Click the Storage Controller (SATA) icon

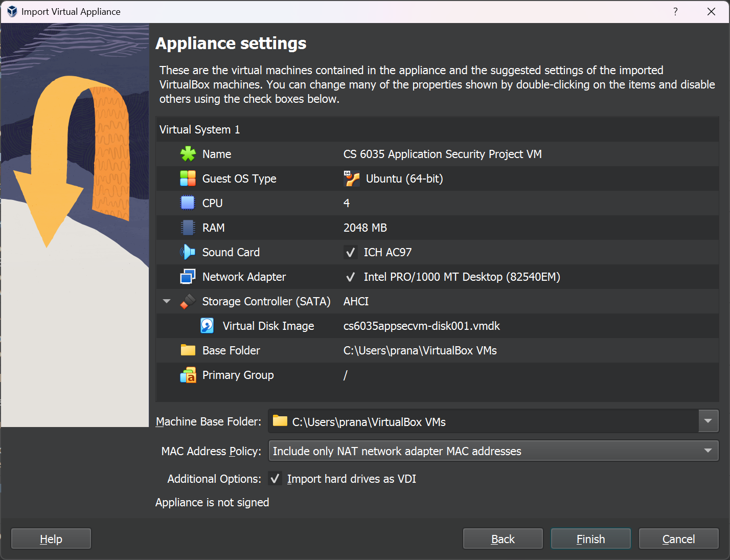click(188, 301)
